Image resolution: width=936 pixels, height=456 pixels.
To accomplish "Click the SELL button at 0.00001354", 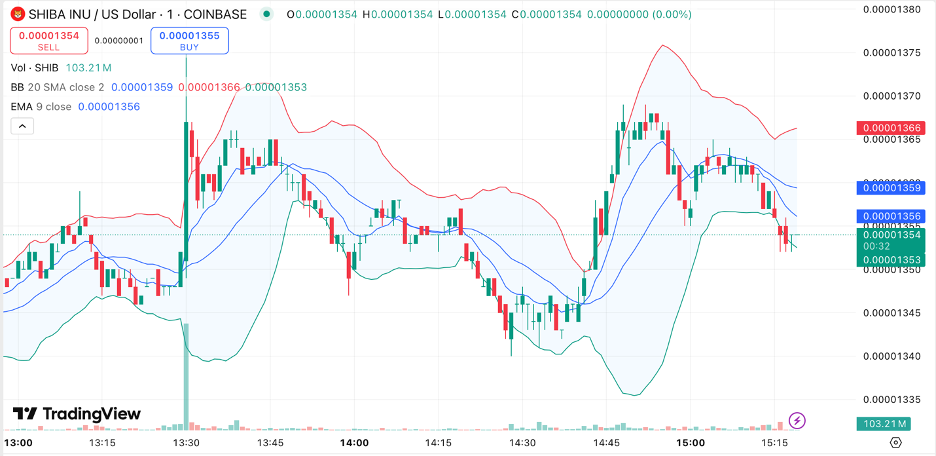I will [x=49, y=41].
